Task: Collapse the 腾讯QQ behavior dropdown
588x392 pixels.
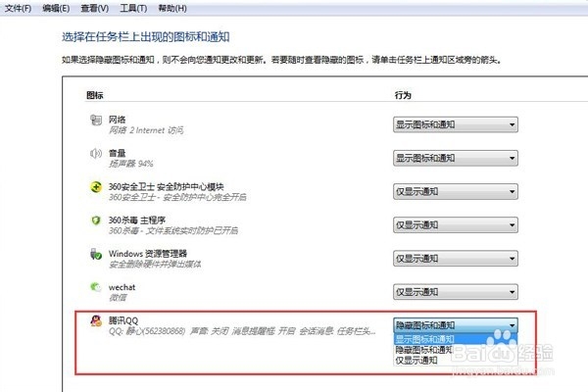Action: 456,325
